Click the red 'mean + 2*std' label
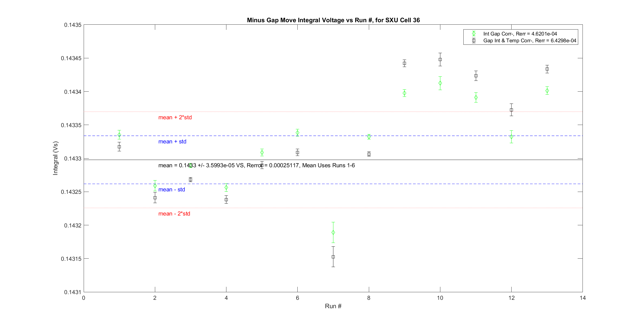Screen dimensions: 644x328 coord(175,117)
